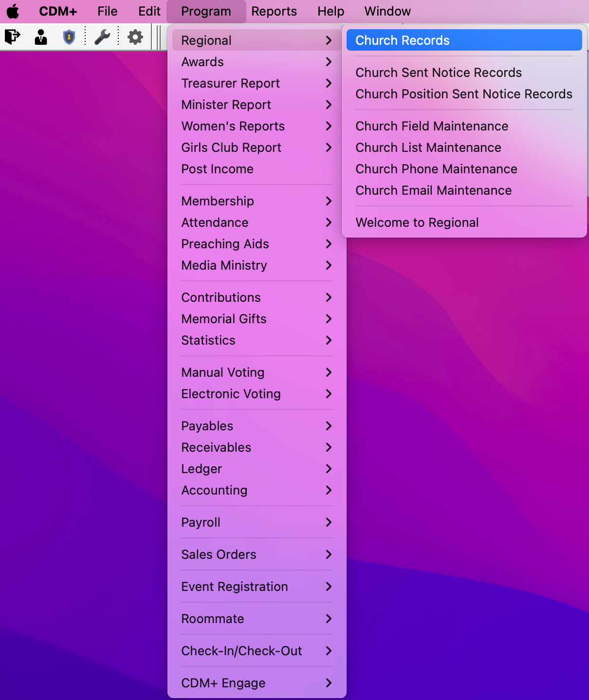Select Church Email Maintenance
This screenshot has height=700, width=589.
[x=433, y=190]
